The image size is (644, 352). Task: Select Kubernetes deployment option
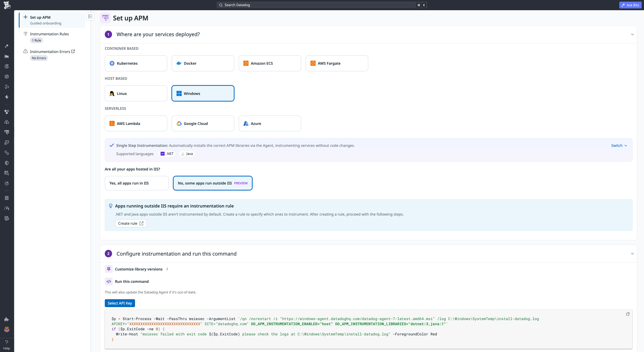136,63
